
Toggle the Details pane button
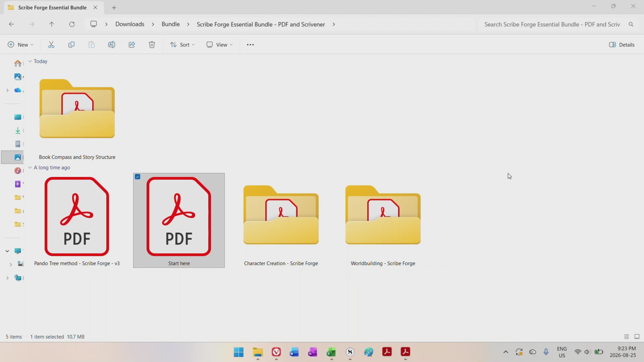pos(622,45)
